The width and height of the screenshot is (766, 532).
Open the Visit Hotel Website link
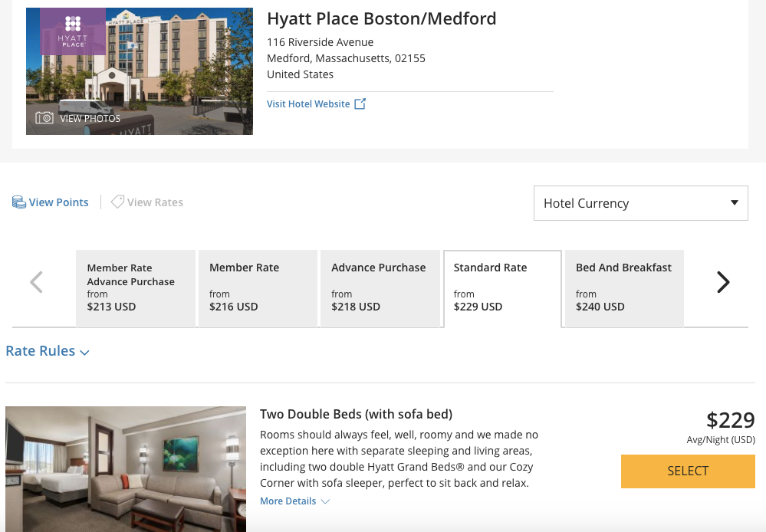(x=308, y=104)
